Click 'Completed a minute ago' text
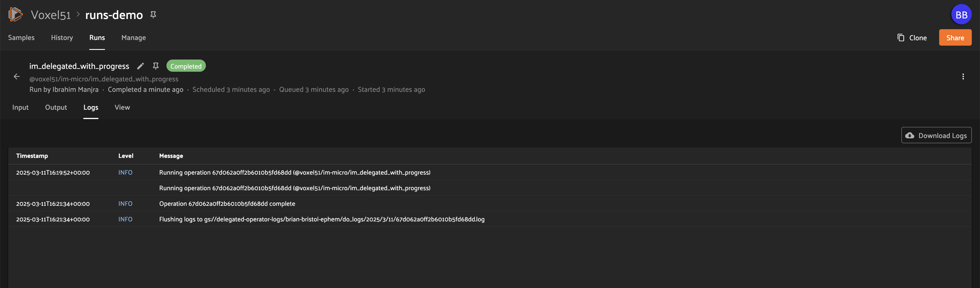The image size is (980, 288). pyautogui.click(x=145, y=89)
